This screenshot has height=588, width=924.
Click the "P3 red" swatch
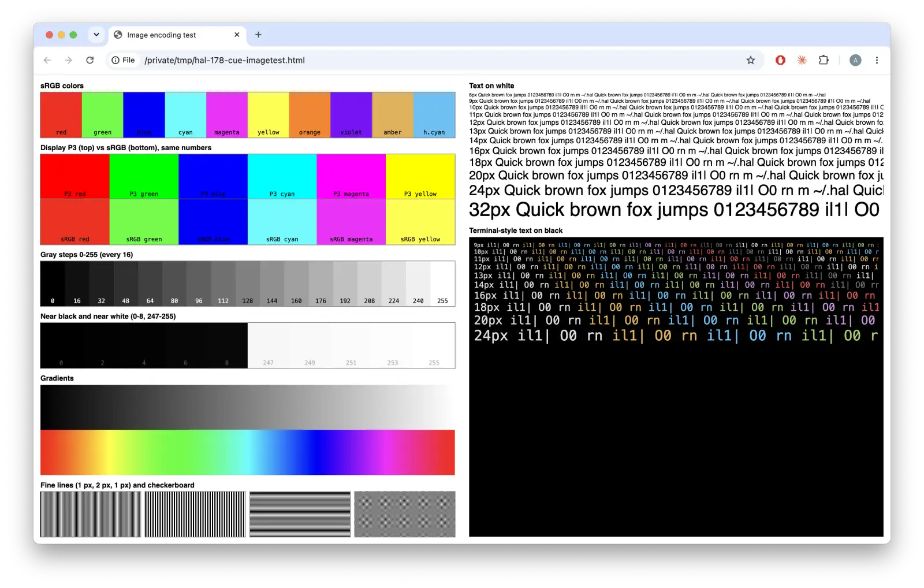click(x=75, y=177)
